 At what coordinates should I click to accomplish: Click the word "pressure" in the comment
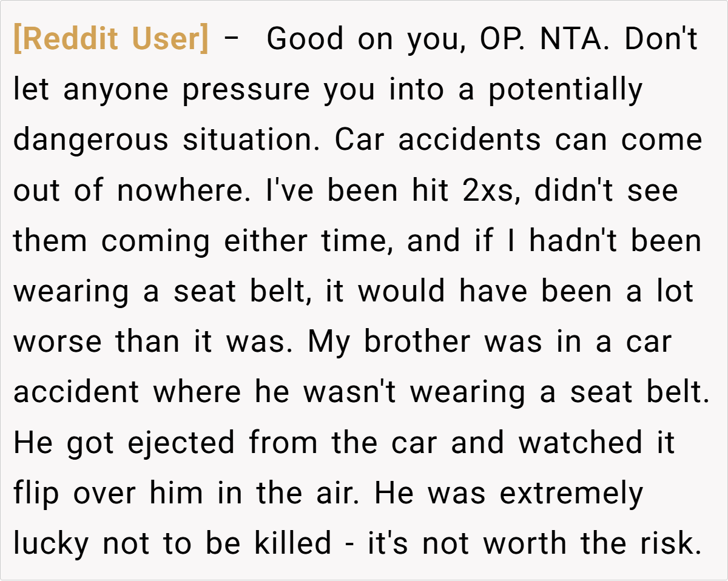(x=246, y=91)
